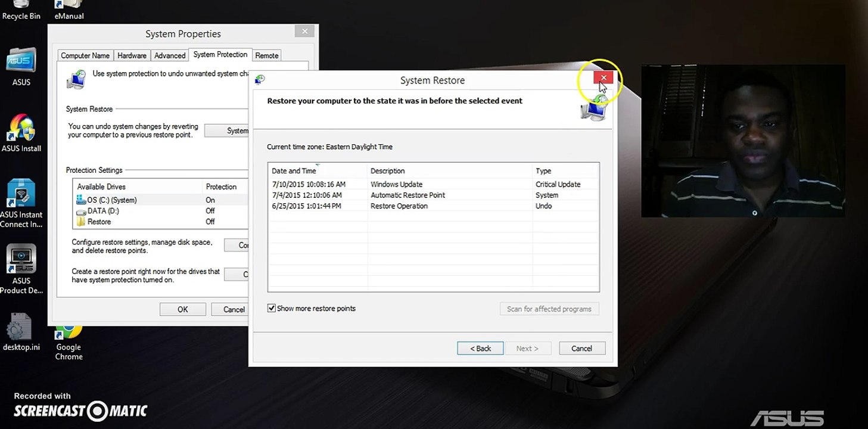The image size is (868, 429).
Task: Launch the ASUS Install desktop shortcut
Action: [21, 132]
